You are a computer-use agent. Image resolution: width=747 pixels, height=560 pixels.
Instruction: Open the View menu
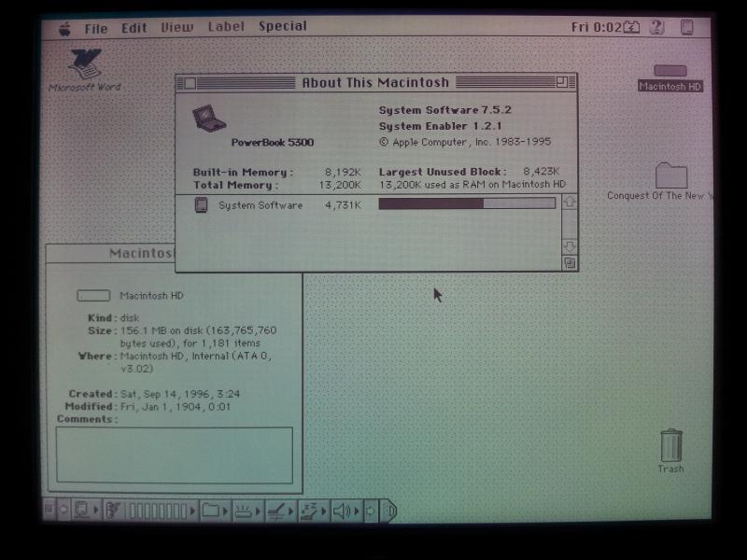177,27
